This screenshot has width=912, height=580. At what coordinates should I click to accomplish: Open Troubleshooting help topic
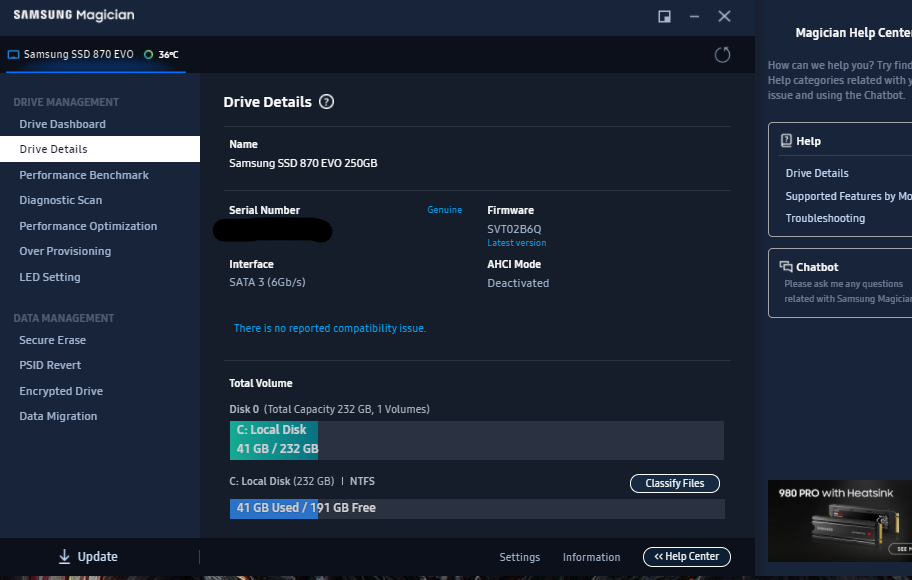[x=825, y=218]
